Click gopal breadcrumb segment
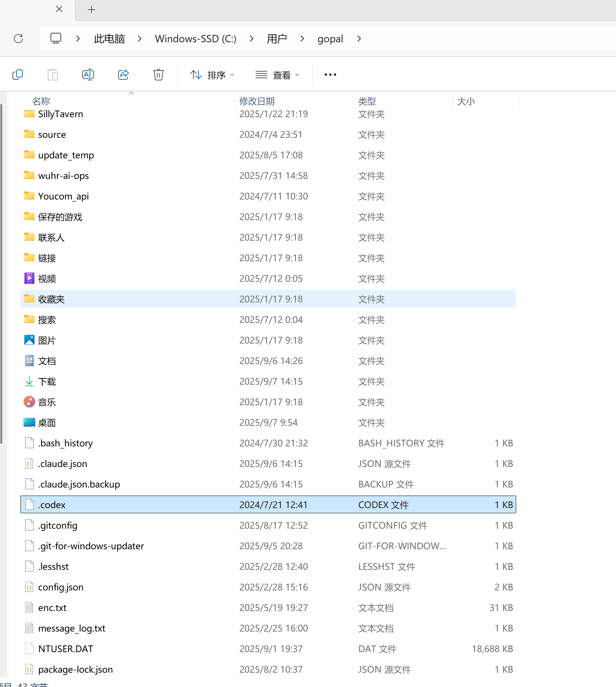 click(330, 39)
